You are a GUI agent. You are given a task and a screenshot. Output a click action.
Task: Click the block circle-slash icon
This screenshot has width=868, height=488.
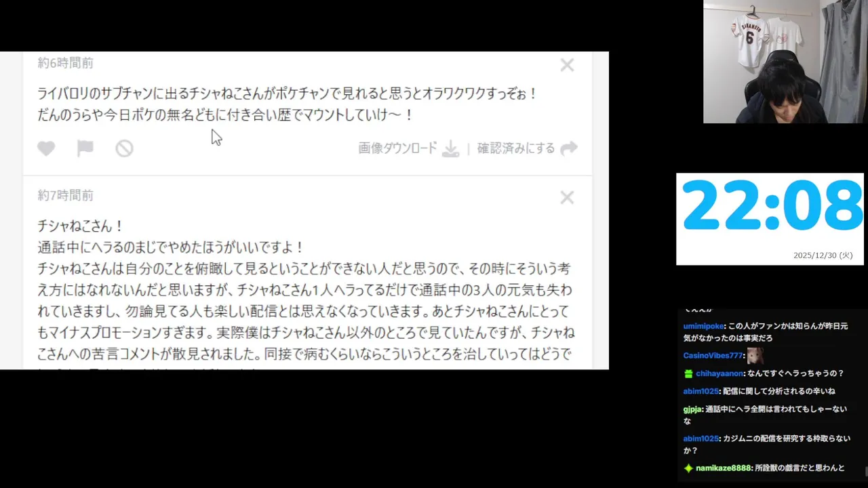tap(124, 148)
